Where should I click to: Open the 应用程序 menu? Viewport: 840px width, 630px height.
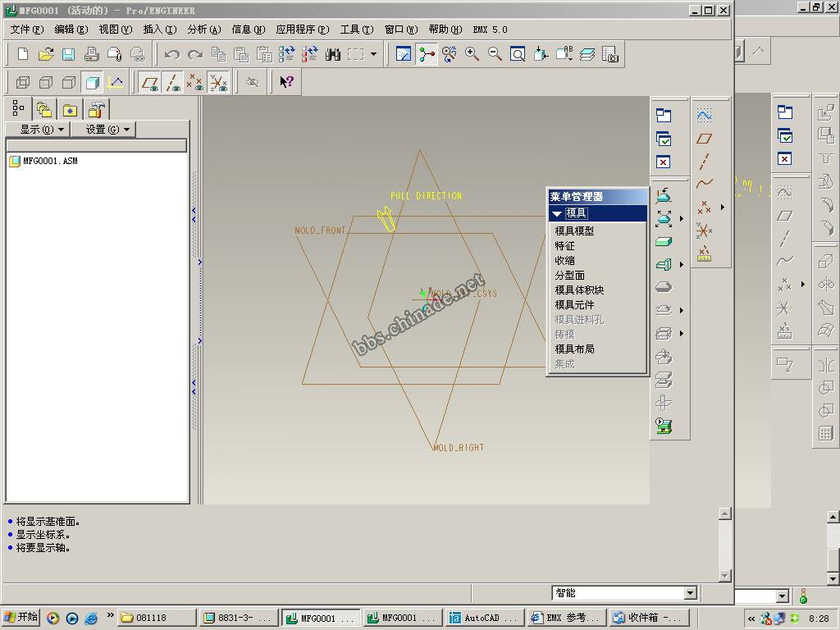click(302, 29)
